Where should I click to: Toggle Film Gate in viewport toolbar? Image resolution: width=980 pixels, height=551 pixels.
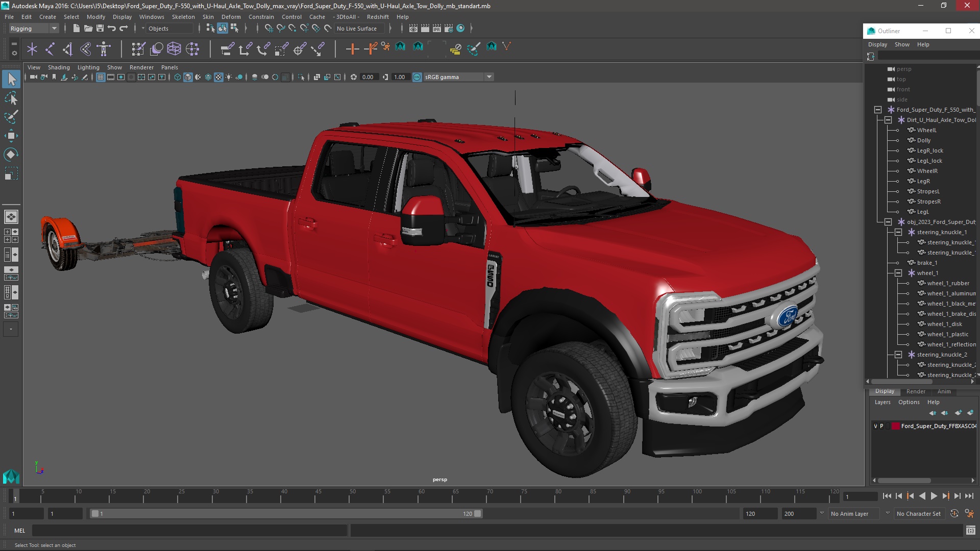pos(111,77)
